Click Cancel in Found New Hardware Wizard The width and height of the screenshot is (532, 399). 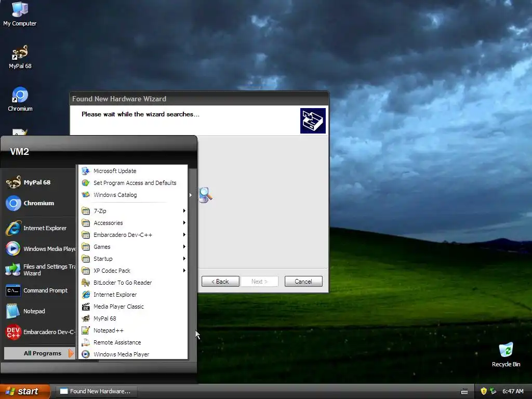click(303, 282)
